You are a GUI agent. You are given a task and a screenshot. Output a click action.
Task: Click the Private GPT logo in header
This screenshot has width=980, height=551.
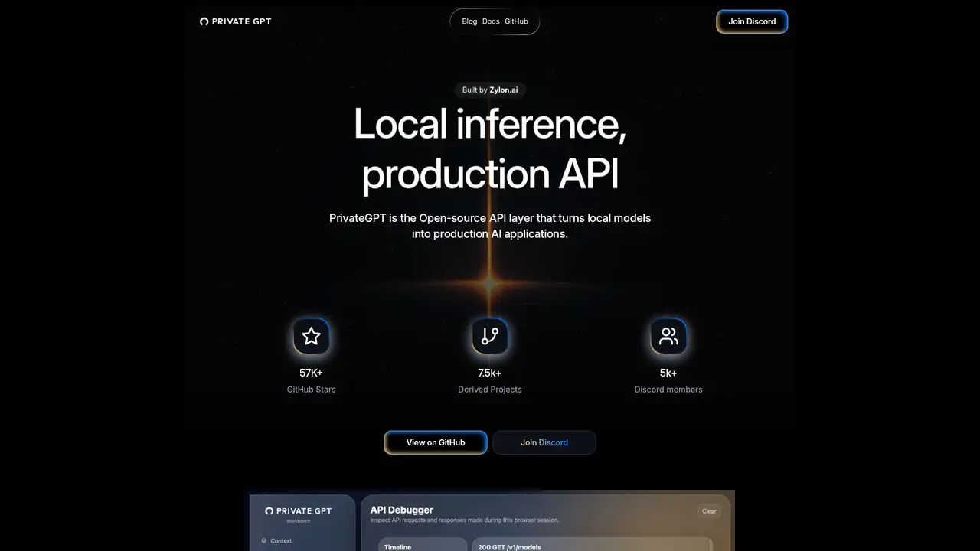[235, 21]
